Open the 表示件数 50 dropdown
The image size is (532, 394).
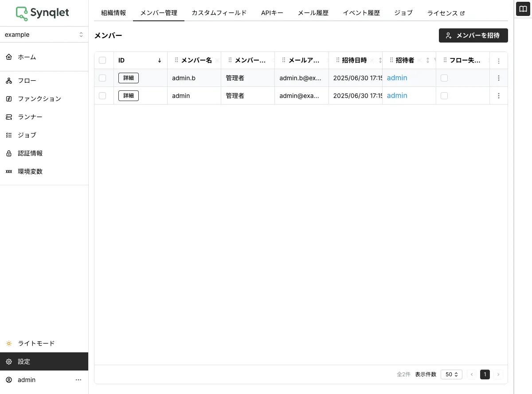tap(451, 374)
